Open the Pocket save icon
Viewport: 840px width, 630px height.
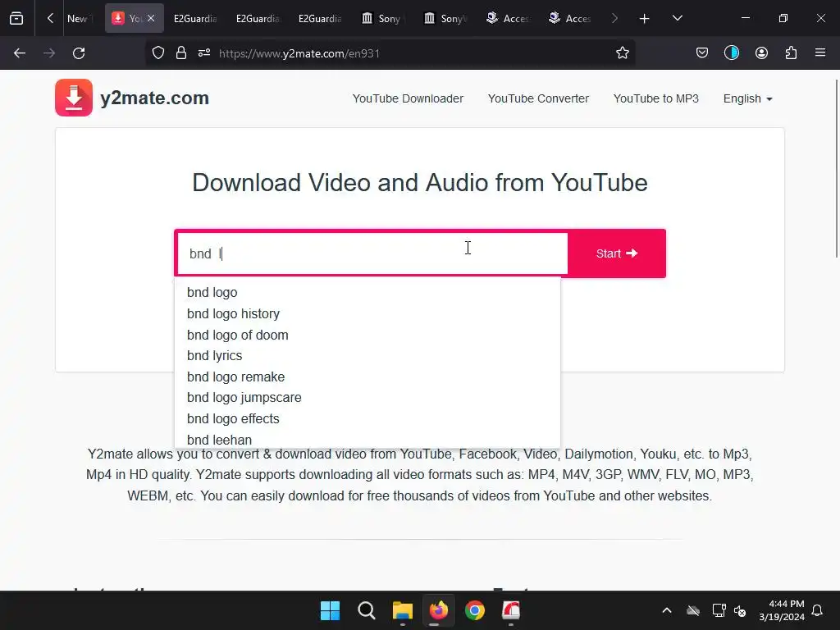coord(702,53)
